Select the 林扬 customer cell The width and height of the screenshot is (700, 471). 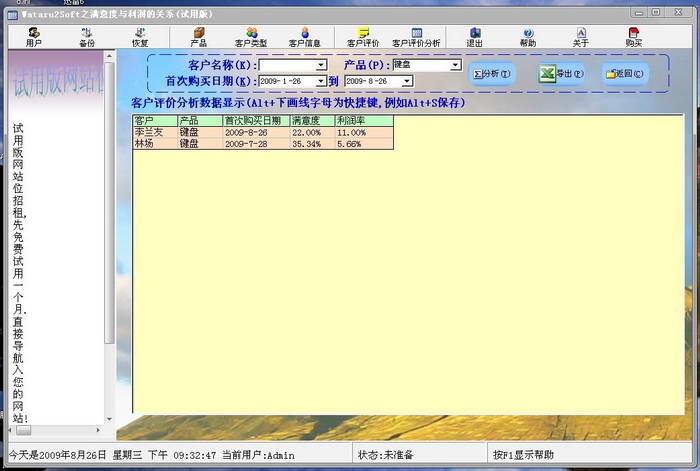[155, 143]
